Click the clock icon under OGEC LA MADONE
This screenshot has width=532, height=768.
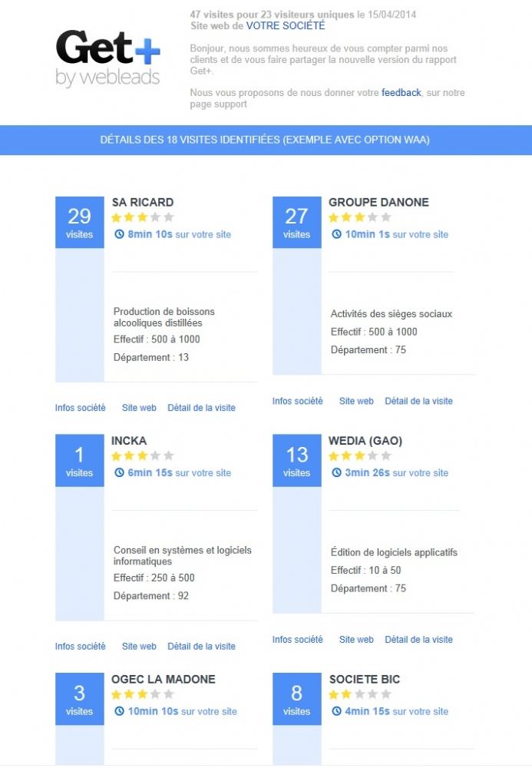(119, 711)
